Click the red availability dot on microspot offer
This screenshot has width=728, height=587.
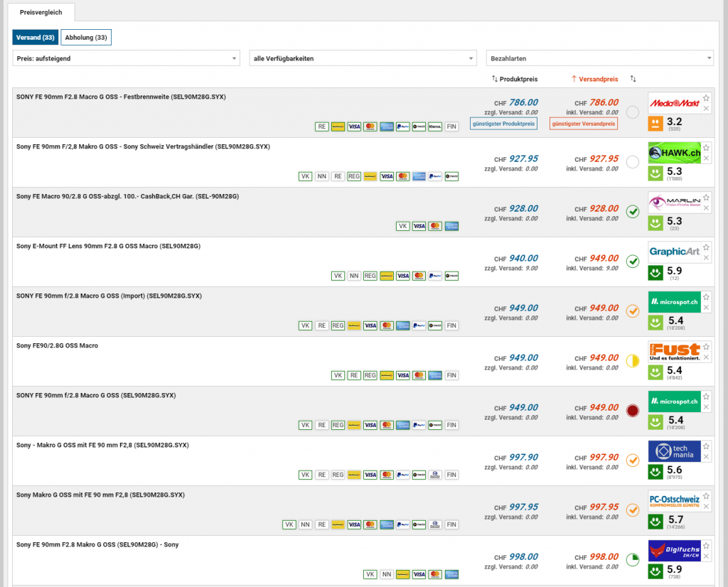coord(633,411)
